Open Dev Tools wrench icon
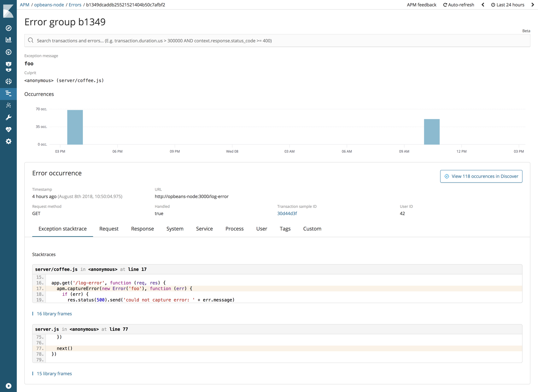538x392 pixels. (9, 117)
